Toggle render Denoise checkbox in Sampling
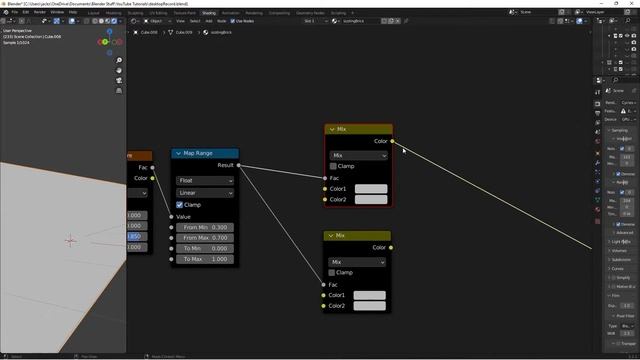This screenshot has height=360, width=640. (618, 224)
